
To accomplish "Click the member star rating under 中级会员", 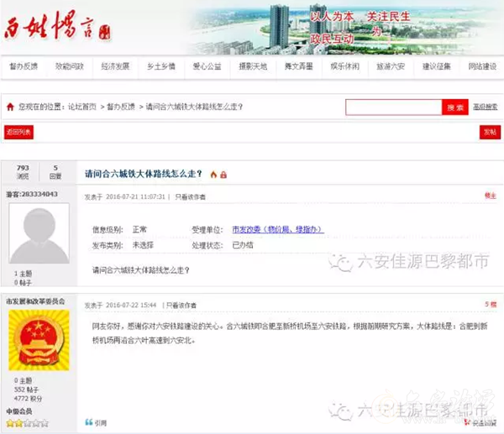I will coord(27,423).
